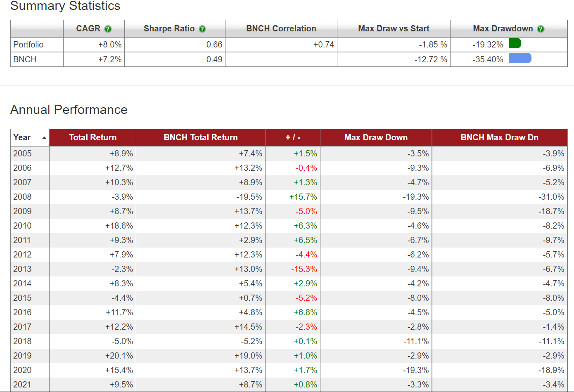Select the Max Draw vs Start header
Screen dimensions: 574x392
[394, 28]
